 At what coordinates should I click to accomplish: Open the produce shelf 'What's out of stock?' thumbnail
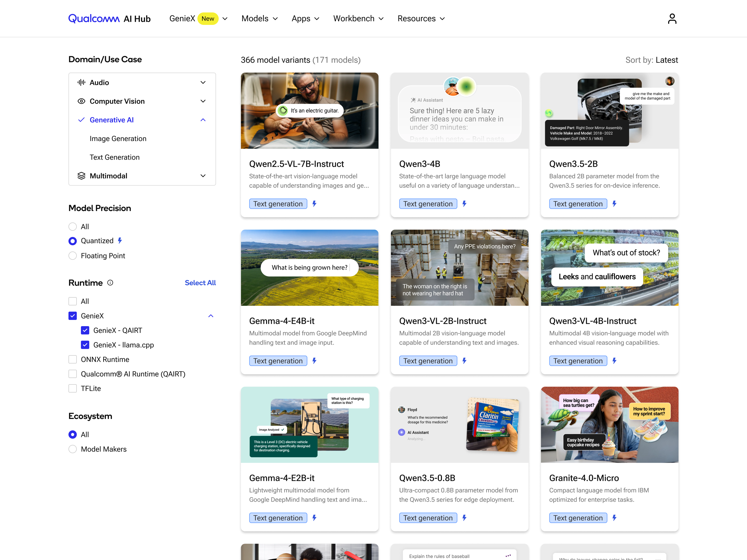610,268
